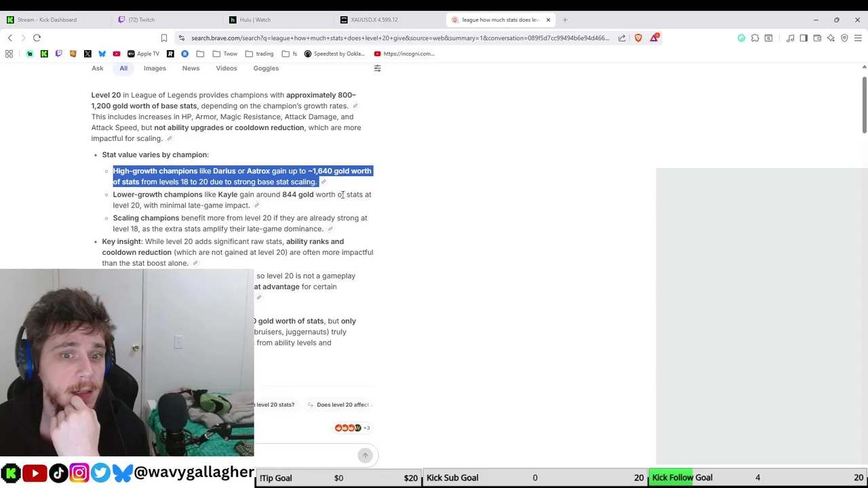Click the address bar URL
Image resolution: width=868 pixels, height=488 pixels.
[x=400, y=38]
